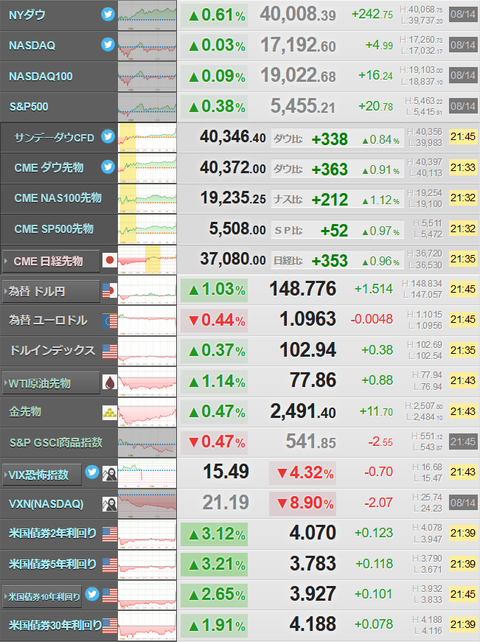Open the NYダウ mini chart thumbnail
Screen dimensions: 480x642
147,15
